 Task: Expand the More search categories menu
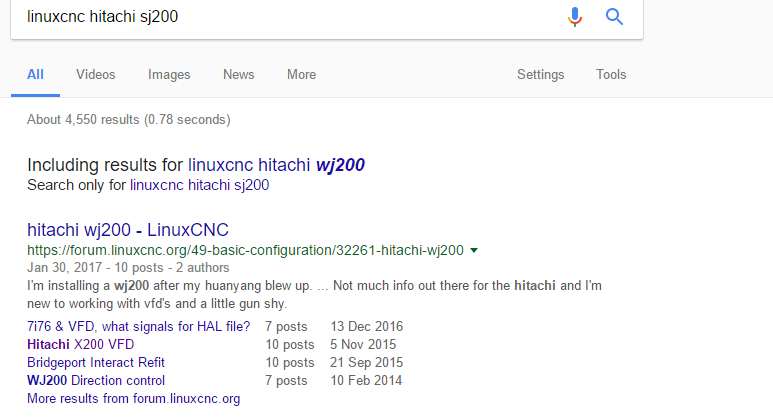coord(301,75)
